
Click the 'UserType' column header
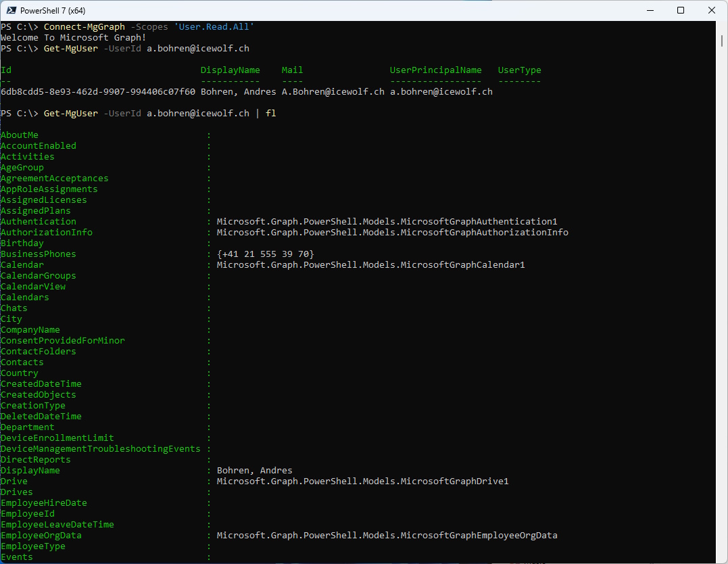(520, 70)
